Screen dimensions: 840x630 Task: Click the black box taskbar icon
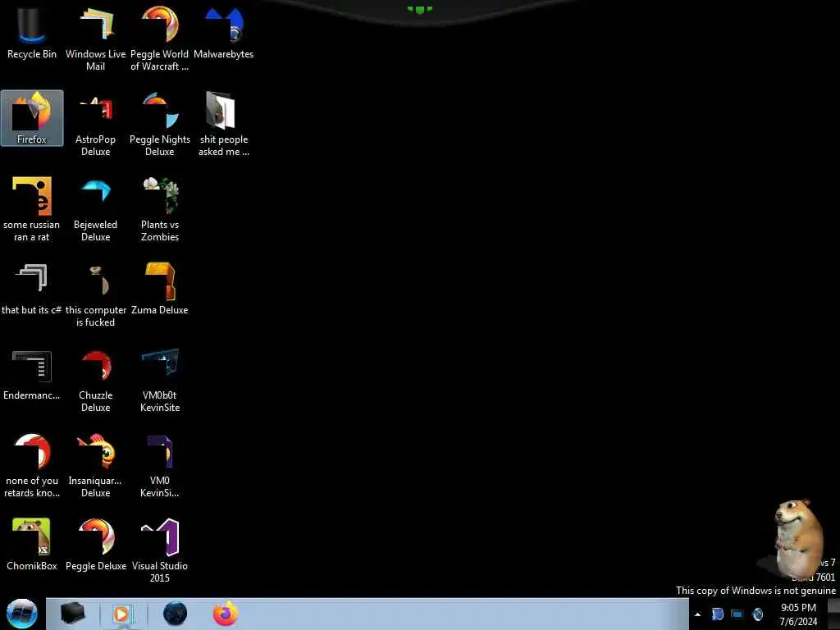(73, 614)
